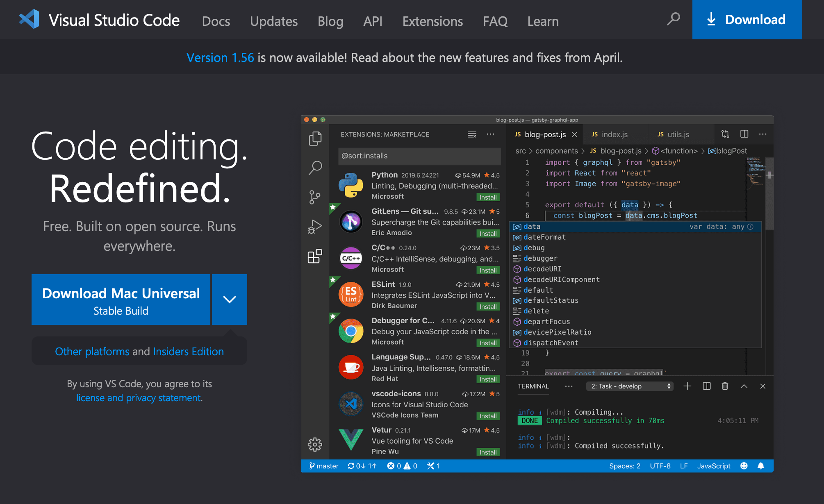824x504 pixels.
Task: Open the Manage gear icon in activity bar
Action: (x=315, y=444)
